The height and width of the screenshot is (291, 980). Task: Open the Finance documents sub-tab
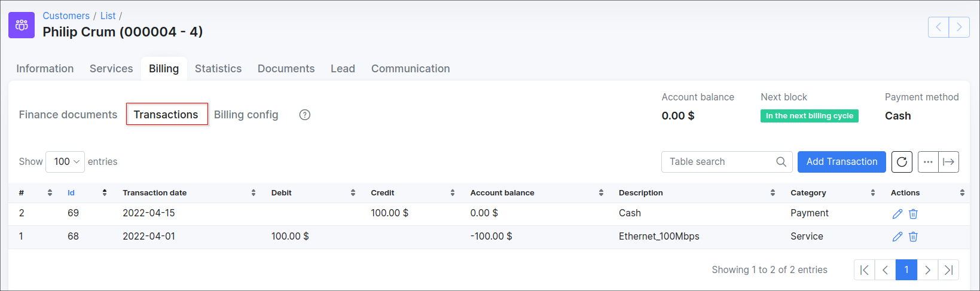tap(68, 115)
